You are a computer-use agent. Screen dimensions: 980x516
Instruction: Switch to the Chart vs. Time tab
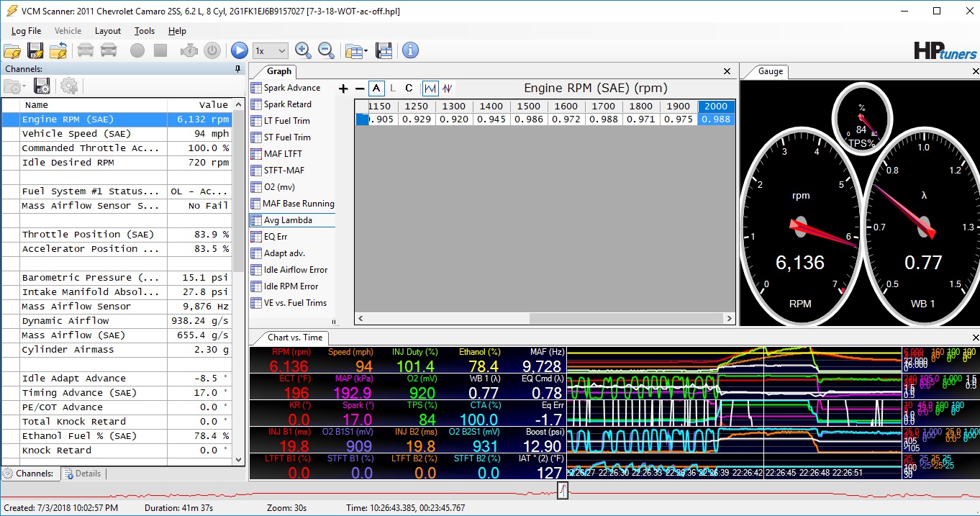click(295, 338)
